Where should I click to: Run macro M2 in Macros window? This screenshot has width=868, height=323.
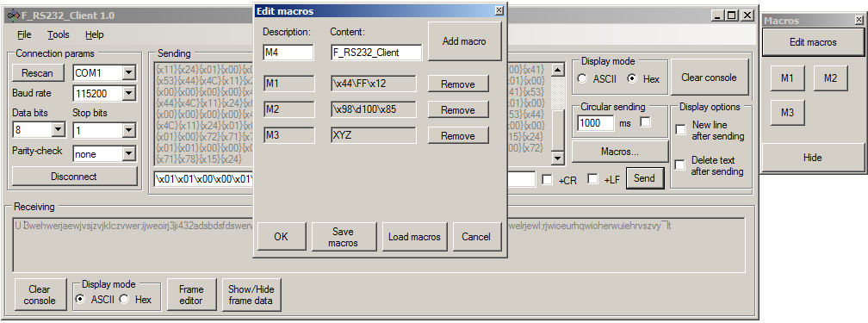(830, 78)
